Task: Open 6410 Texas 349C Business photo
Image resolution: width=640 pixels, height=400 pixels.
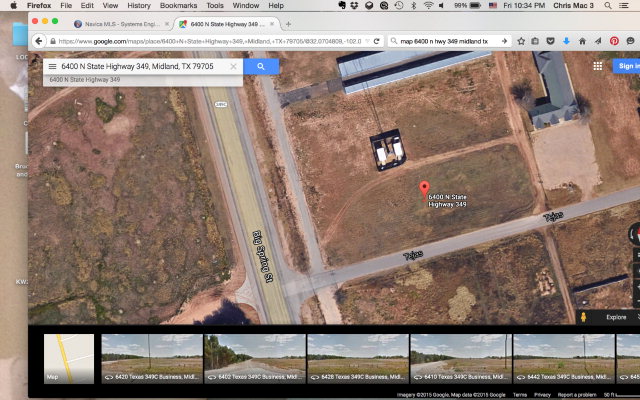Action: (x=461, y=359)
